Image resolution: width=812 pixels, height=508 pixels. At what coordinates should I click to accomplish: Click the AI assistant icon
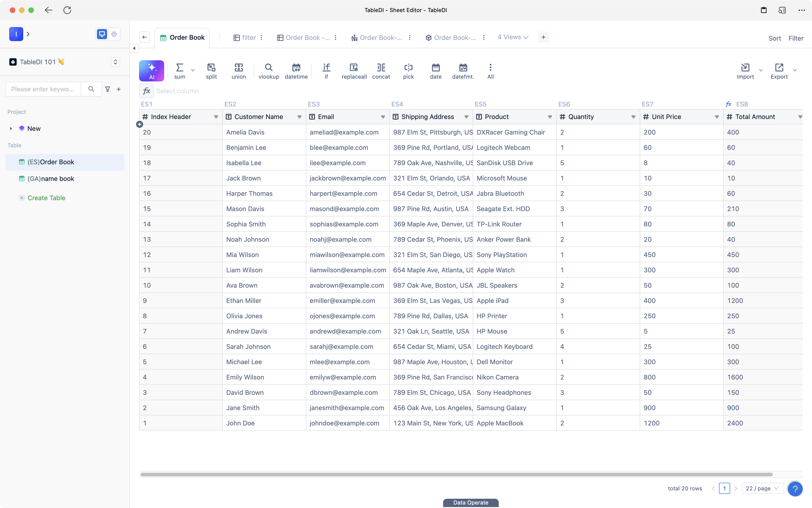point(151,70)
